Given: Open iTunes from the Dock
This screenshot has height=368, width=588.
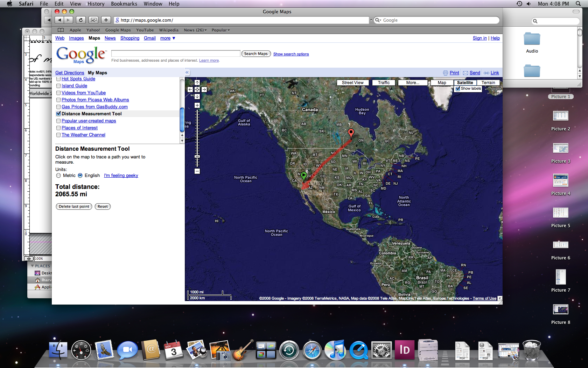Looking at the screenshot, I should [x=335, y=350].
